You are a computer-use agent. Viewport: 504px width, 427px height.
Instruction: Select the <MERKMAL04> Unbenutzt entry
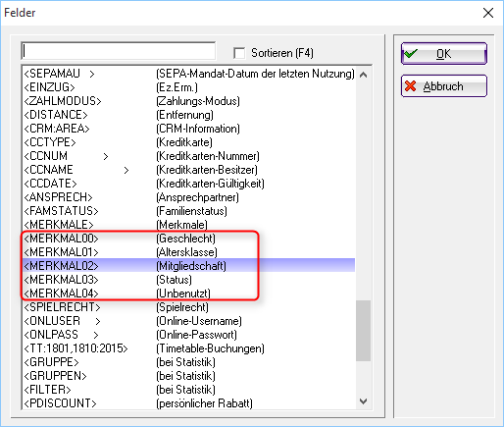[189, 294]
